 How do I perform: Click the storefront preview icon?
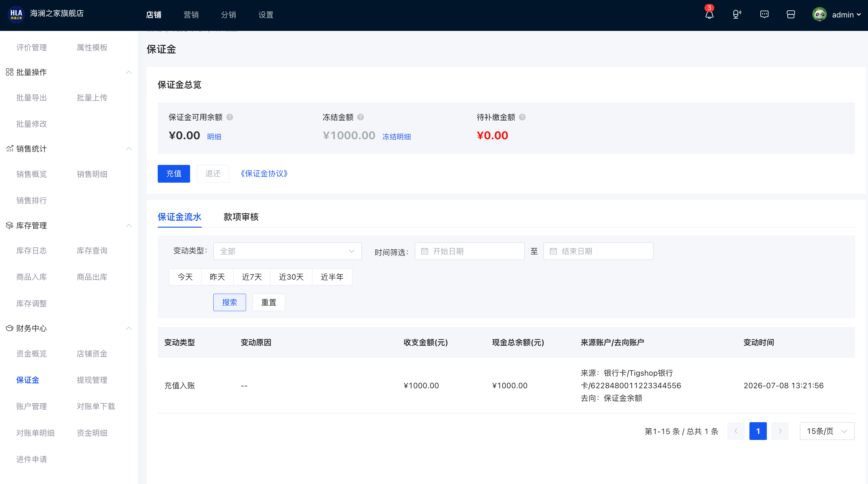tap(791, 14)
